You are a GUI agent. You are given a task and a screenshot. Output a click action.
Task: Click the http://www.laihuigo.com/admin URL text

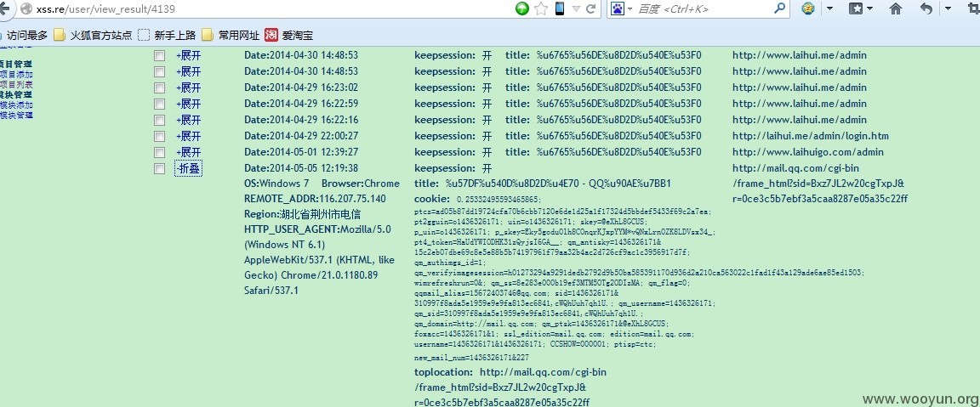(808, 152)
